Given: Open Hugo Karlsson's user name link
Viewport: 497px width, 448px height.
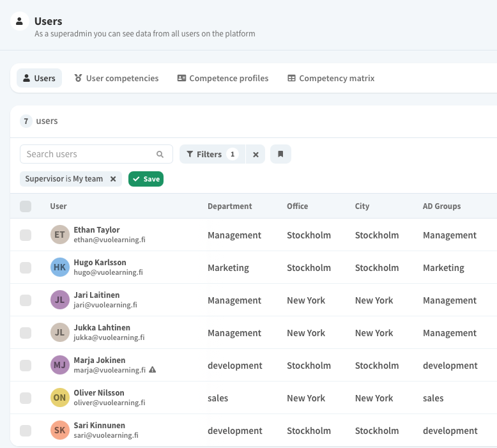Looking at the screenshot, I should 100,263.
